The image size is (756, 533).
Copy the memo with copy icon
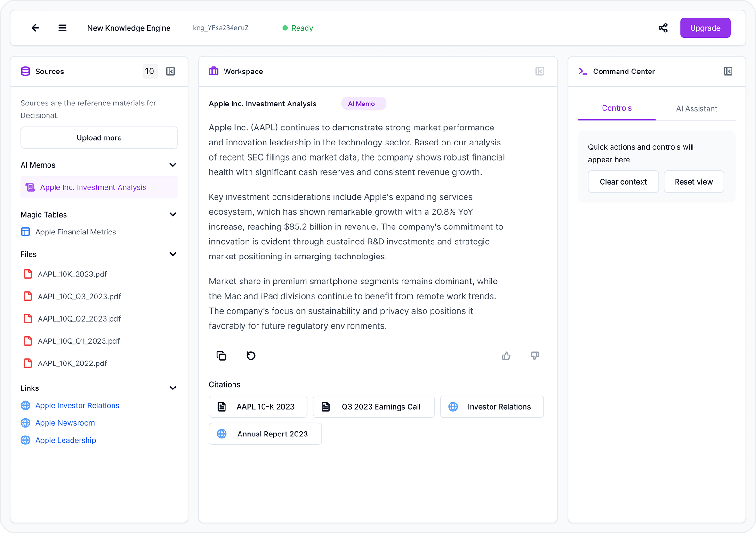click(x=221, y=356)
